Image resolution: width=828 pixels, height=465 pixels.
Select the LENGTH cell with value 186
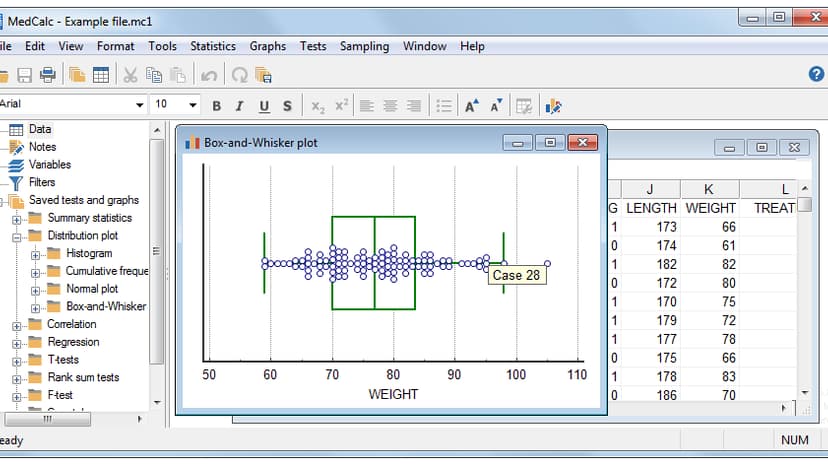coord(651,395)
